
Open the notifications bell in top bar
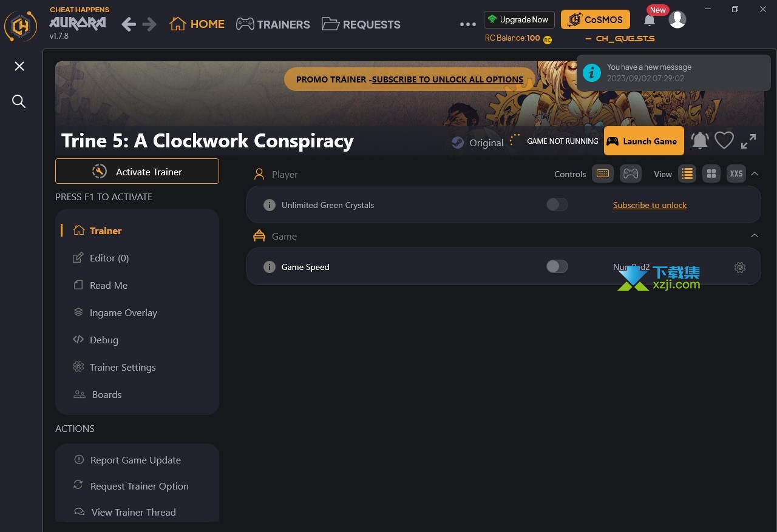pyautogui.click(x=649, y=20)
